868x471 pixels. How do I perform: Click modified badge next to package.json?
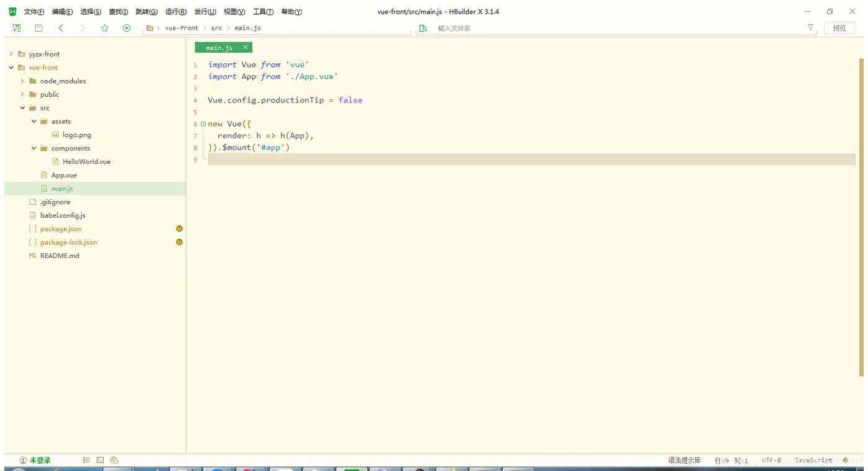click(179, 229)
